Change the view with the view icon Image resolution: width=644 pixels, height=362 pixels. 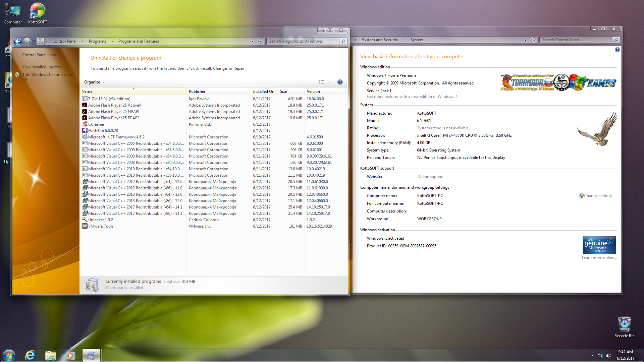(x=321, y=82)
